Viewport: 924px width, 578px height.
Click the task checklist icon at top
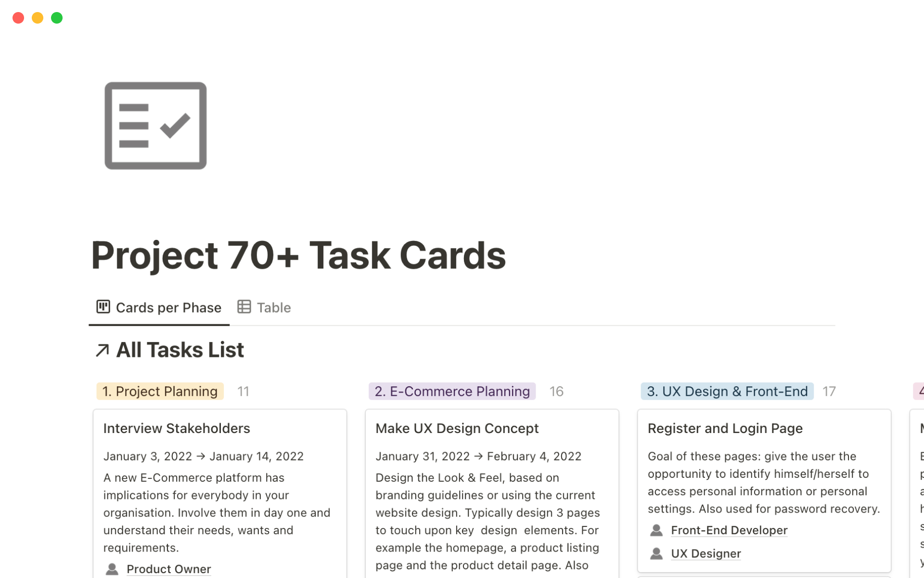155,125
